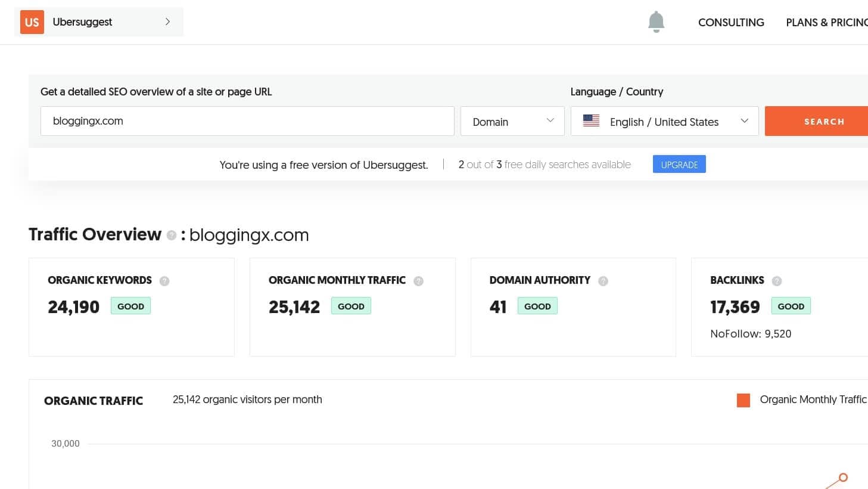Open the Consulting menu item
The width and height of the screenshot is (868, 489).
731,23
